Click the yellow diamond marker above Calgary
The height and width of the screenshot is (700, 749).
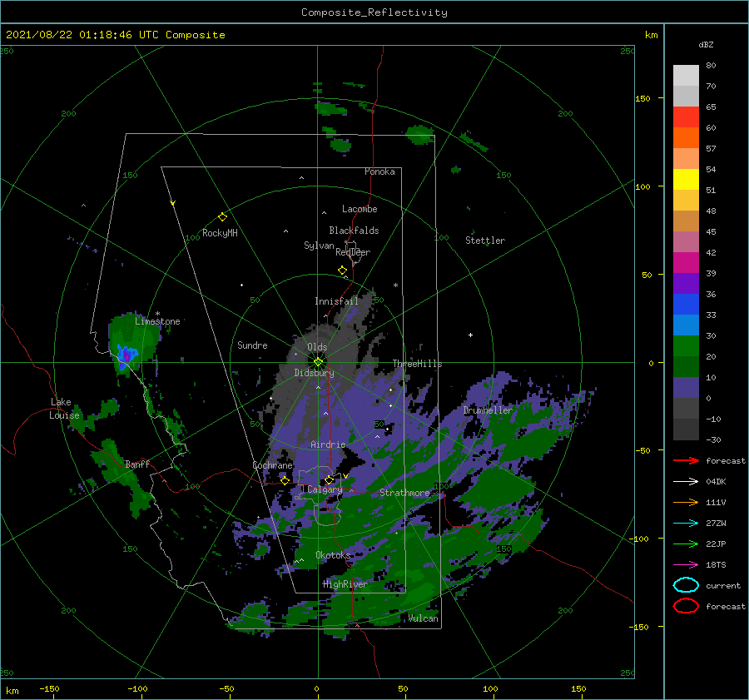click(329, 479)
